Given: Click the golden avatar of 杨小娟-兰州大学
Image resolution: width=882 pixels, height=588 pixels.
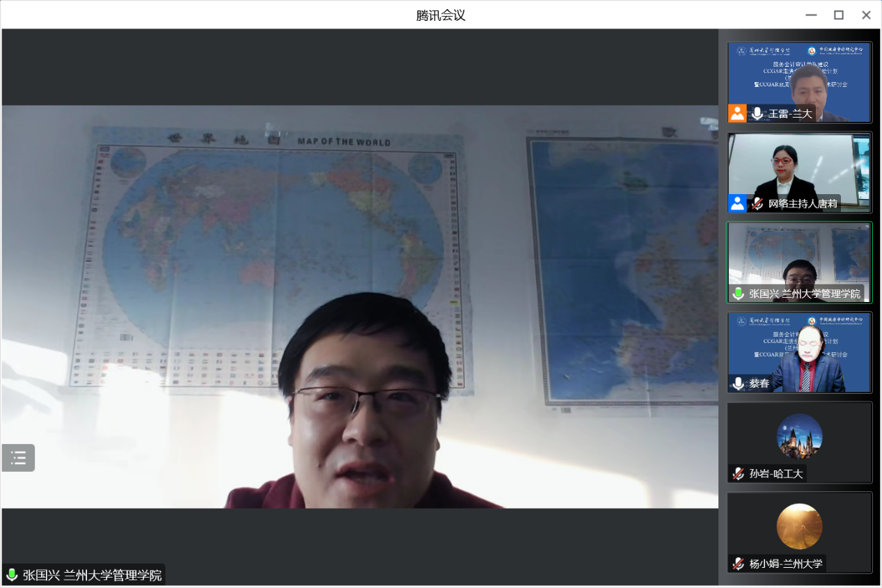Looking at the screenshot, I should (x=799, y=526).
